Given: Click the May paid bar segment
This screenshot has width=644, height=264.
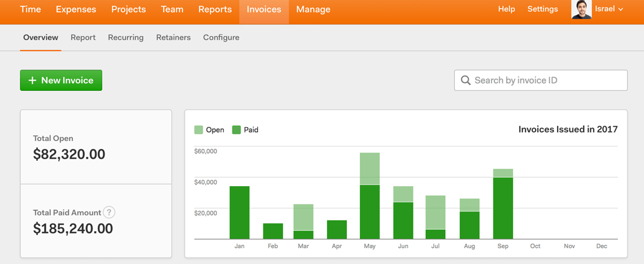Looking at the screenshot, I should [x=369, y=212].
